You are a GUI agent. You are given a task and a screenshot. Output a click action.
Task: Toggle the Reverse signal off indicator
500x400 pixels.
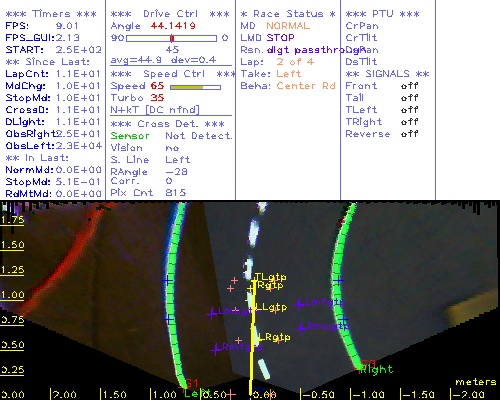click(x=409, y=134)
